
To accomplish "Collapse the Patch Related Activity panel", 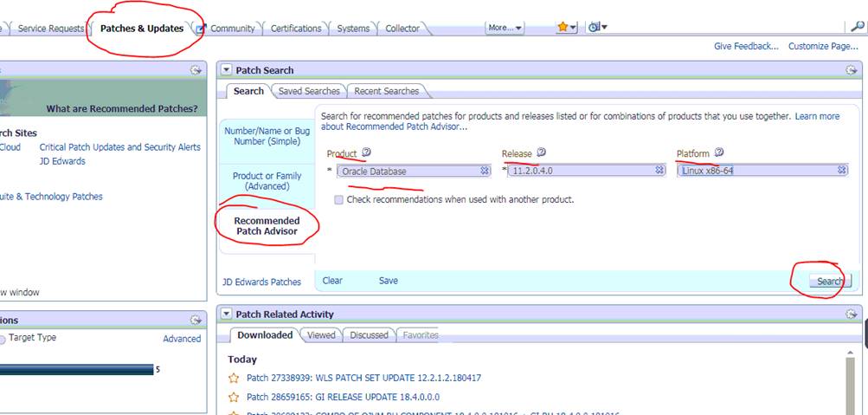I will click(226, 314).
